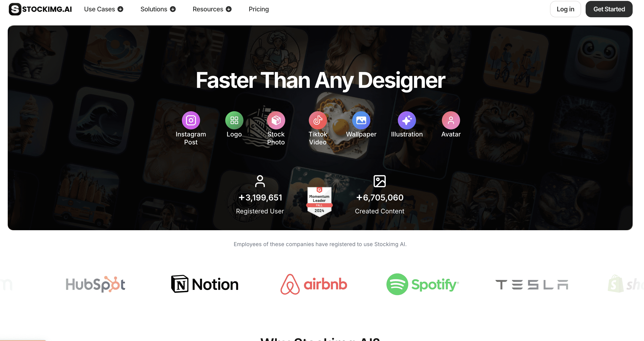The width and height of the screenshot is (644, 341).
Task: Click the purple Illustration icon
Action: click(407, 120)
